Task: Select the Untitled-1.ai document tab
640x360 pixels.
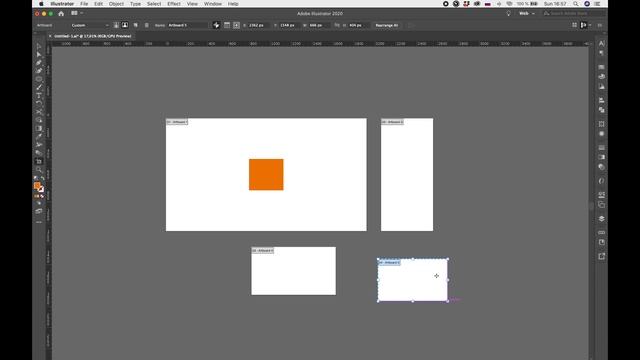Action: pyautogui.click(x=93, y=36)
